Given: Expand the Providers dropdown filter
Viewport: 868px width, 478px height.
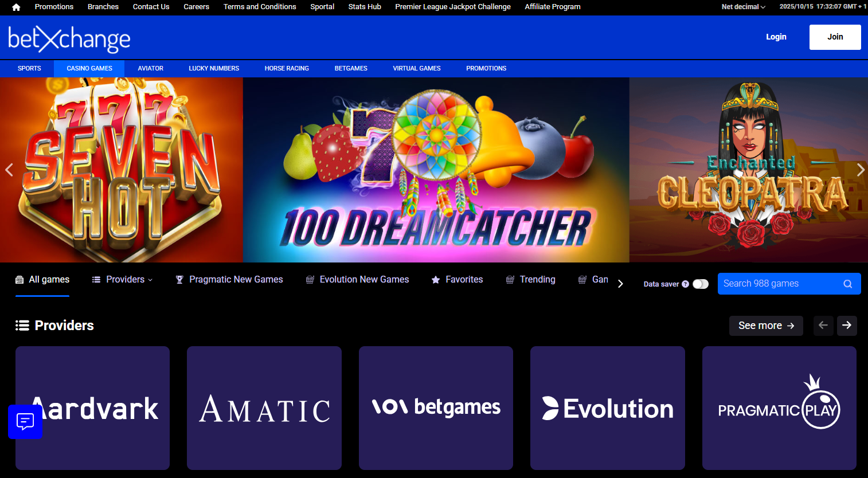Looking at the screenshot, I should coord(123,280).
